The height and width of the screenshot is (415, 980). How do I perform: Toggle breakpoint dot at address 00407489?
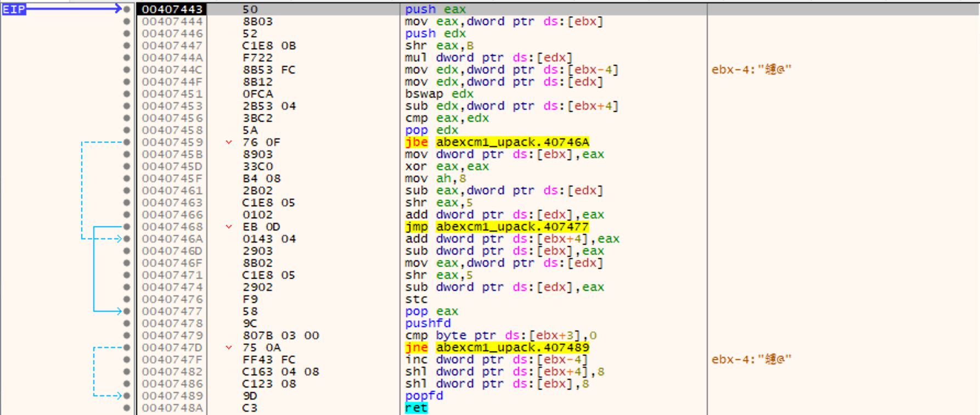click(127, 396)
